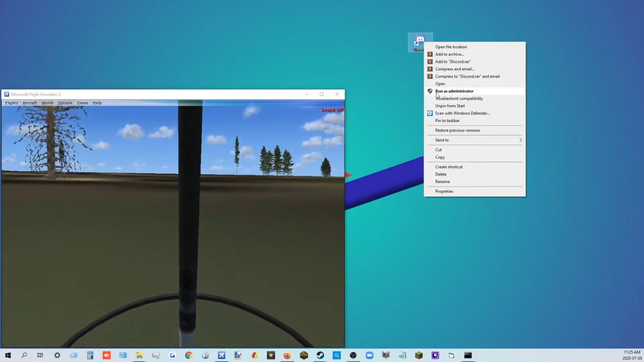Open the Views menu in Flight Simulator

[x=82, y=103]
